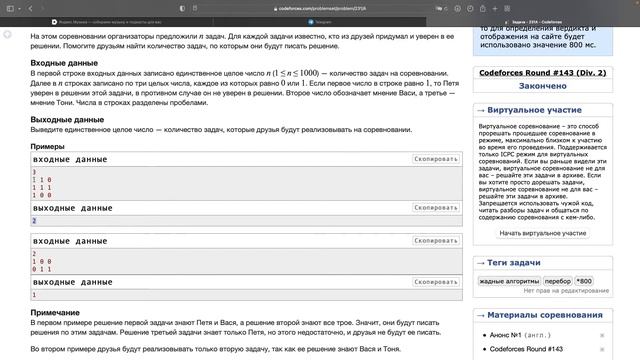Click the Теги задачи heading

coord(514,263)
